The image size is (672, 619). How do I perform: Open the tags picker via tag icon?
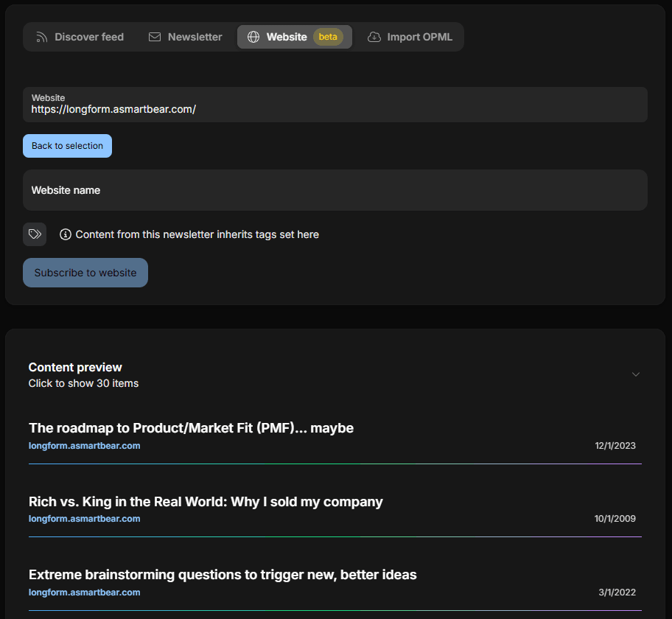click(35, 234)
